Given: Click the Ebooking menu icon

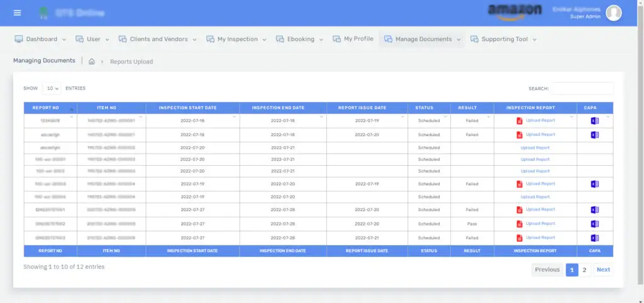Looking at the screenshot, I should (280, 39).
